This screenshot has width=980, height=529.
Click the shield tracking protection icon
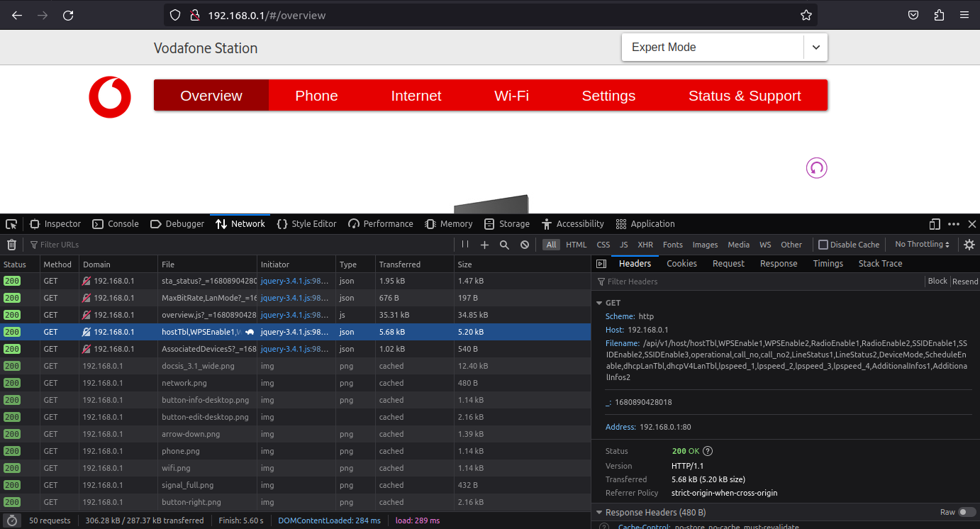click(x=176, y=15)
